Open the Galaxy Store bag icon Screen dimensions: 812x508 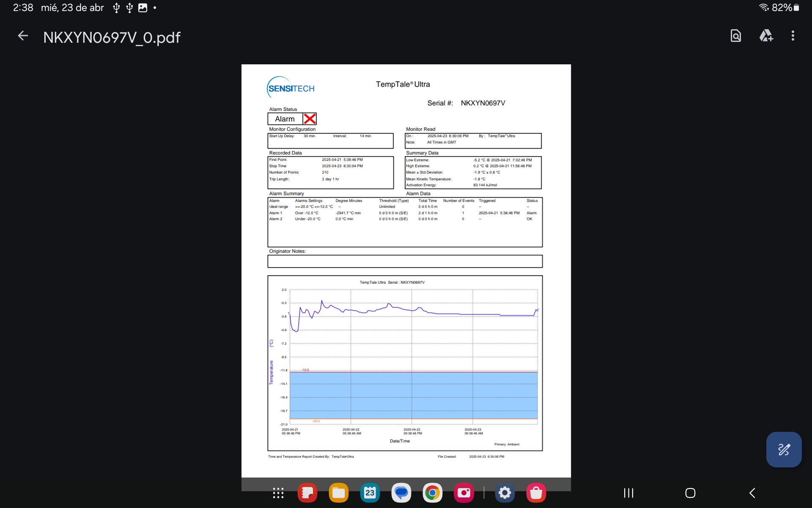pos(536,493)
